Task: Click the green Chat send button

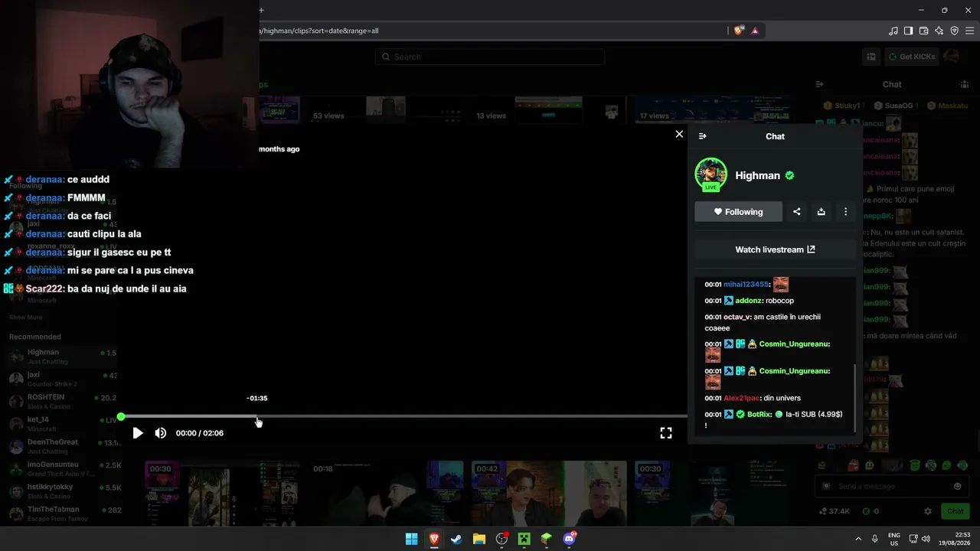Action: [x=955, y=511]
